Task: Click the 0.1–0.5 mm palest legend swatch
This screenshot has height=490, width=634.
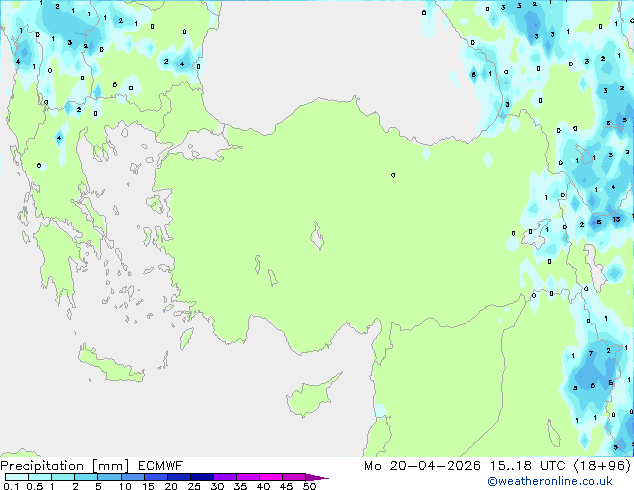Action: (x=17, y=477)
